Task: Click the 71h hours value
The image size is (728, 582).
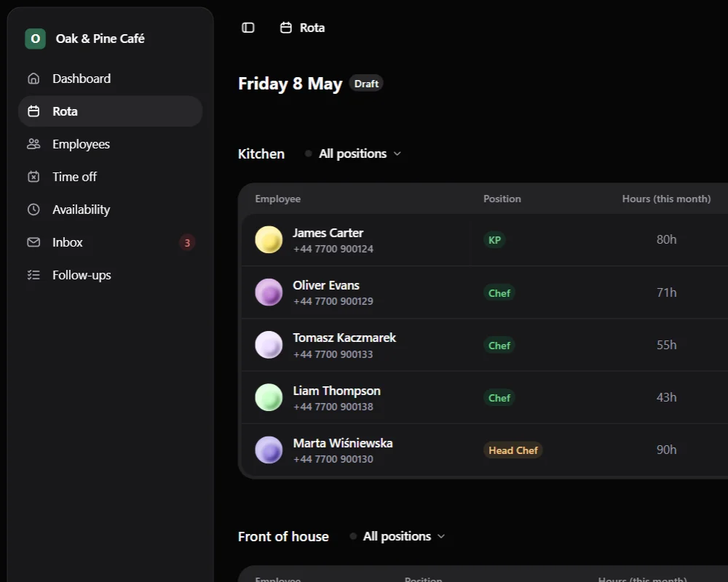Action: click(x=666, y=292)
